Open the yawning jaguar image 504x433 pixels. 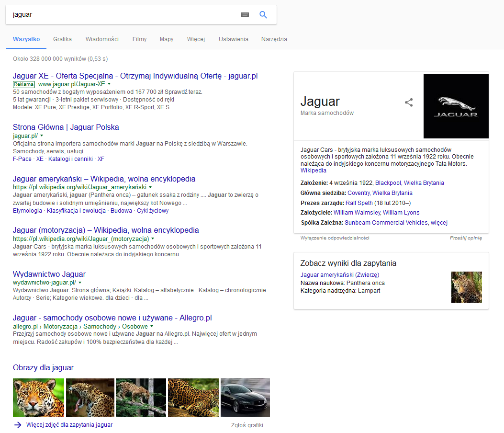click(90, 398)
